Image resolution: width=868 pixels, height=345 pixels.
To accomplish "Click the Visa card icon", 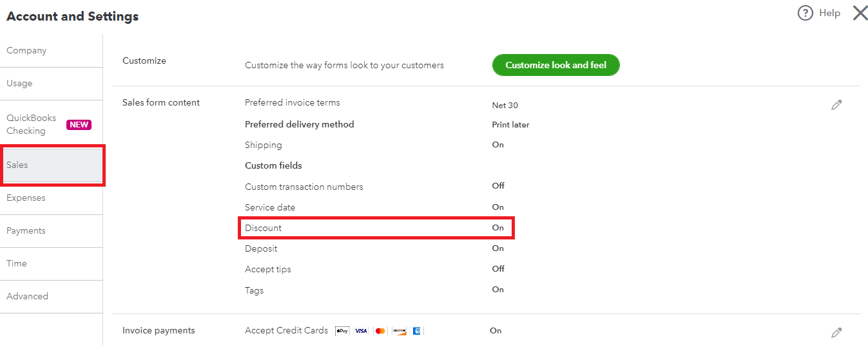I will click(x=361, y=331).
